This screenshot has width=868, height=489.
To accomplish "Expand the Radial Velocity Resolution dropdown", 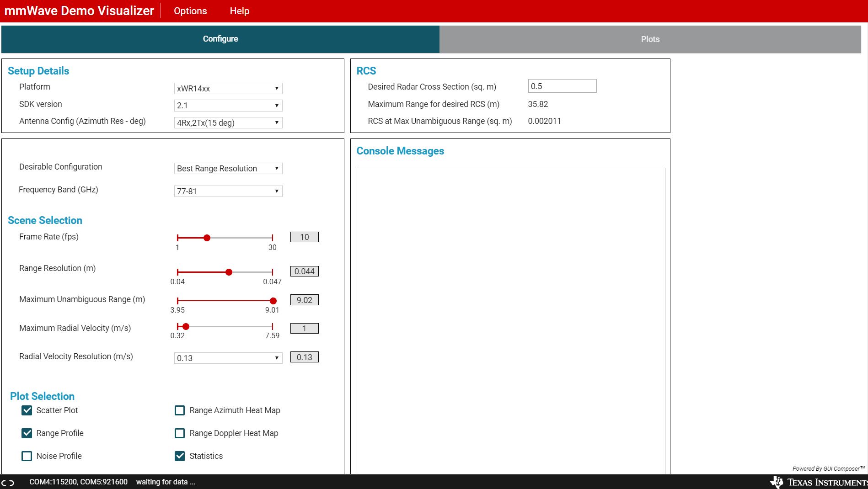I will (x=228, y=358).
